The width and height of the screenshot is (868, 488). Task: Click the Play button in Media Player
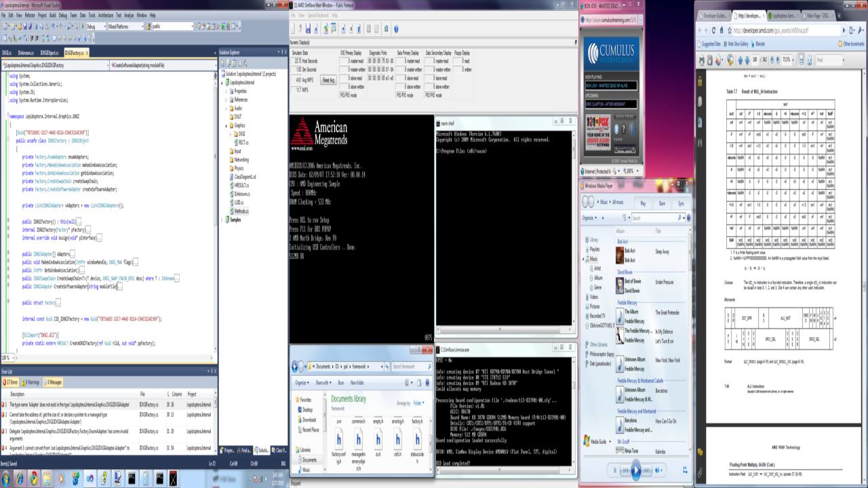(x=635, y=470)
